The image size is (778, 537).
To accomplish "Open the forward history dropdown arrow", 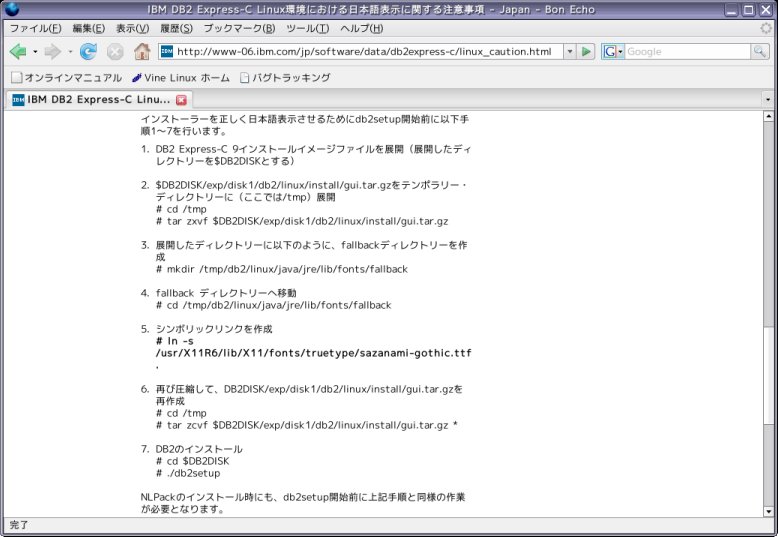I will [70, 52].
